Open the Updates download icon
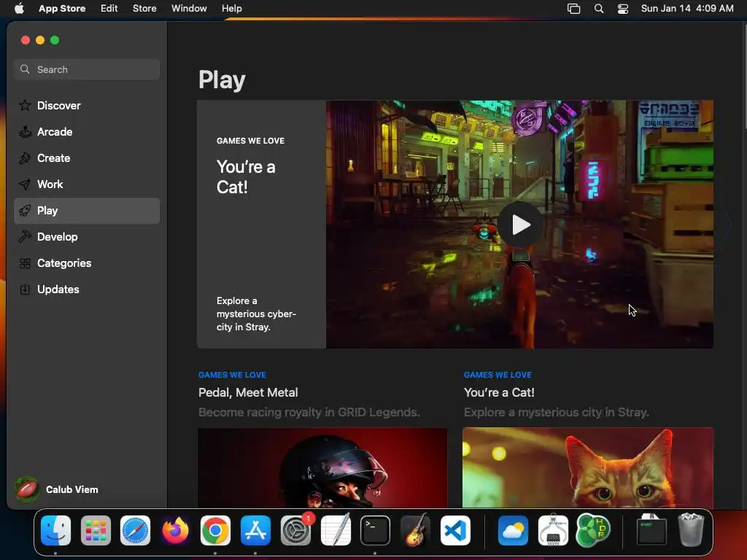The height and width of the screenshot is (560, 747). click(x=25, y=289)
